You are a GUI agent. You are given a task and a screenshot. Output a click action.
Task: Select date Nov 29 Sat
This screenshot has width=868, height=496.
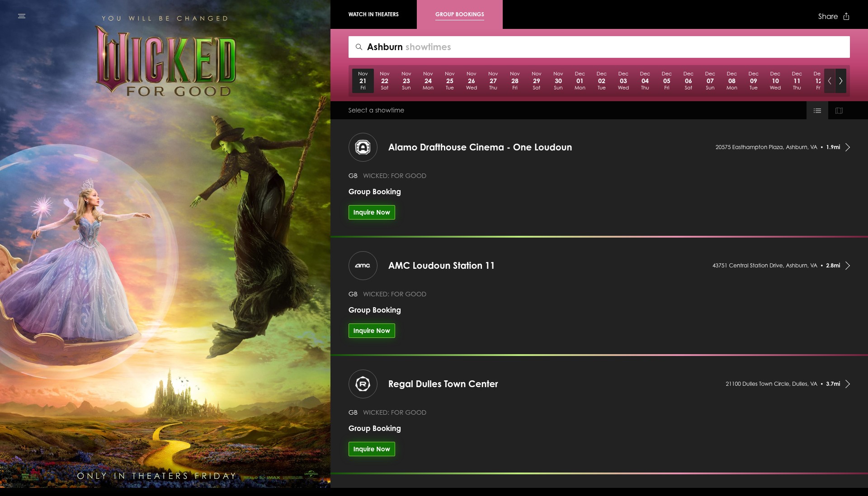click(537, 81)
